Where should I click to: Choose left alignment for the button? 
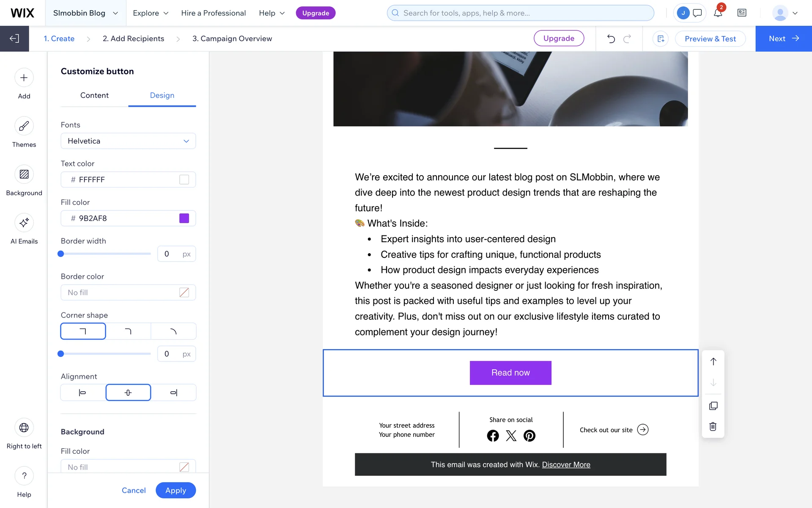(x=83, y=393)
